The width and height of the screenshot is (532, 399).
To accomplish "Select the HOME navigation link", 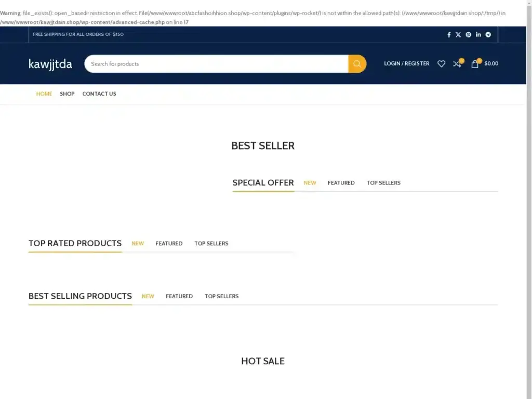I will pyautogui.click(x=44, y=94).
